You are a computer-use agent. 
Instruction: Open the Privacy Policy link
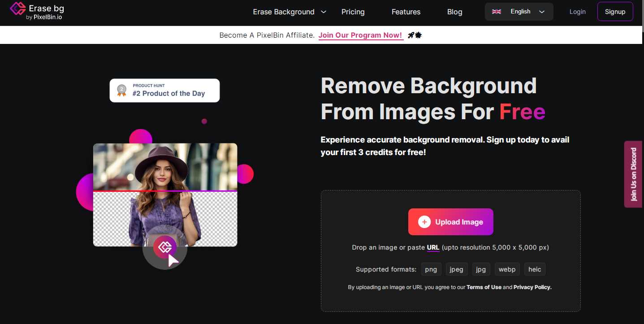532,287
